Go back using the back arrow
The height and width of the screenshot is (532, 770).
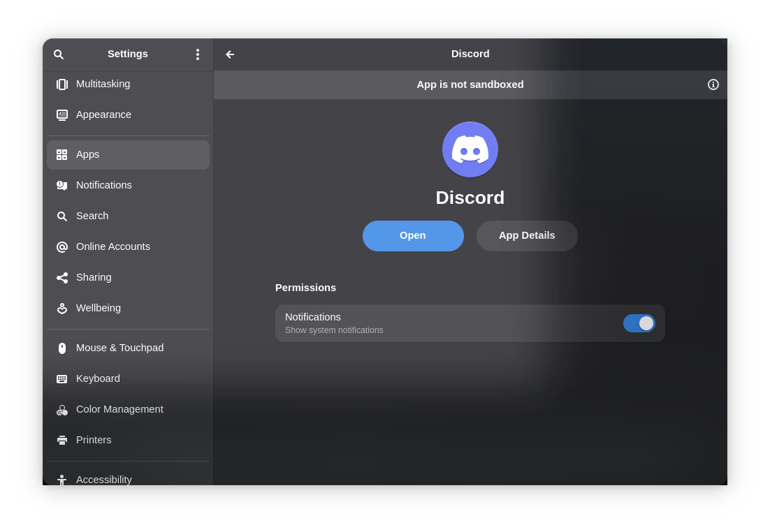pyautogui.click(x=230, y=54)
